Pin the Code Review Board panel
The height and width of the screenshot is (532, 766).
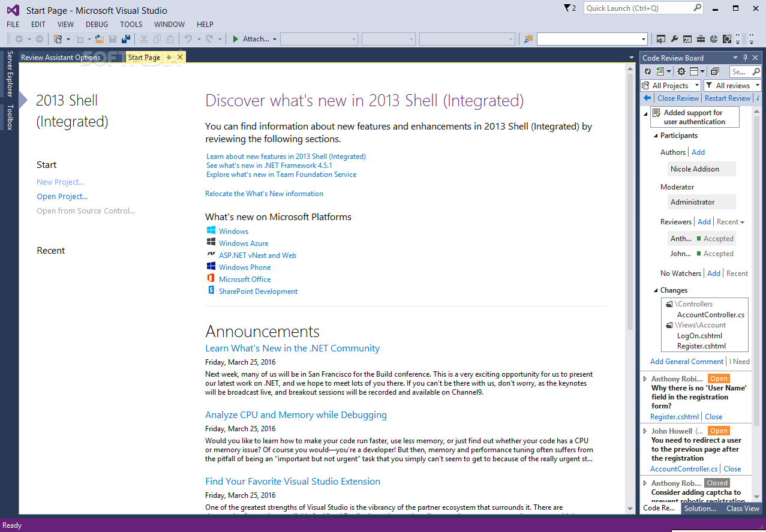(746, 58)
